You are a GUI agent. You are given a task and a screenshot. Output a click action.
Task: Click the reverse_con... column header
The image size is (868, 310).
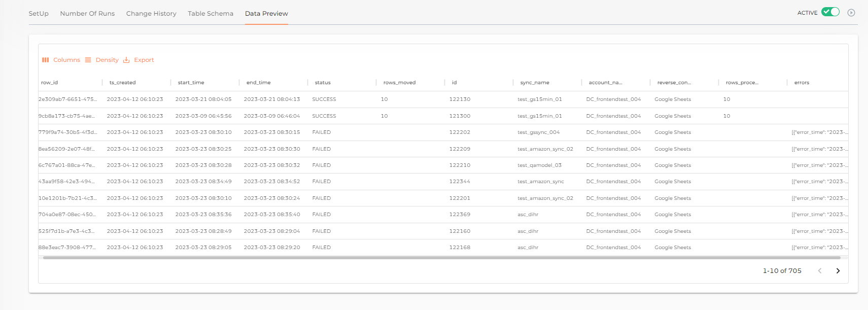pyautogui.click(x=674, y=83)
